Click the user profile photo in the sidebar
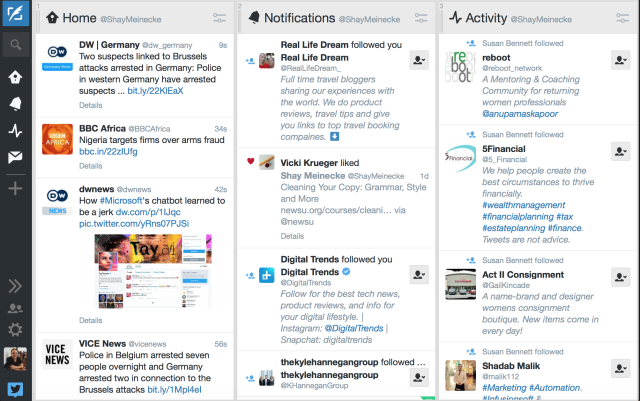Screen dimensions: 640x401 16,359
